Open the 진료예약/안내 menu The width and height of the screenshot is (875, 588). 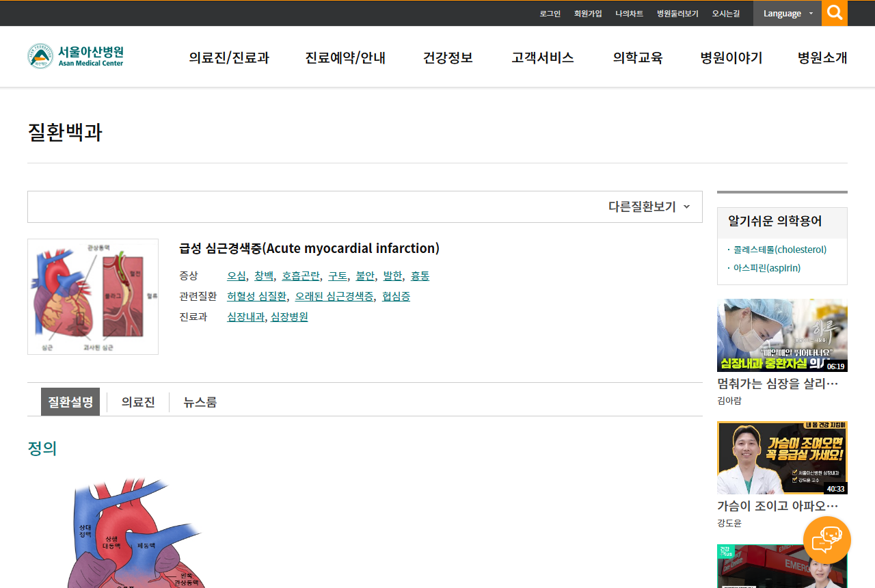point(345,58)
